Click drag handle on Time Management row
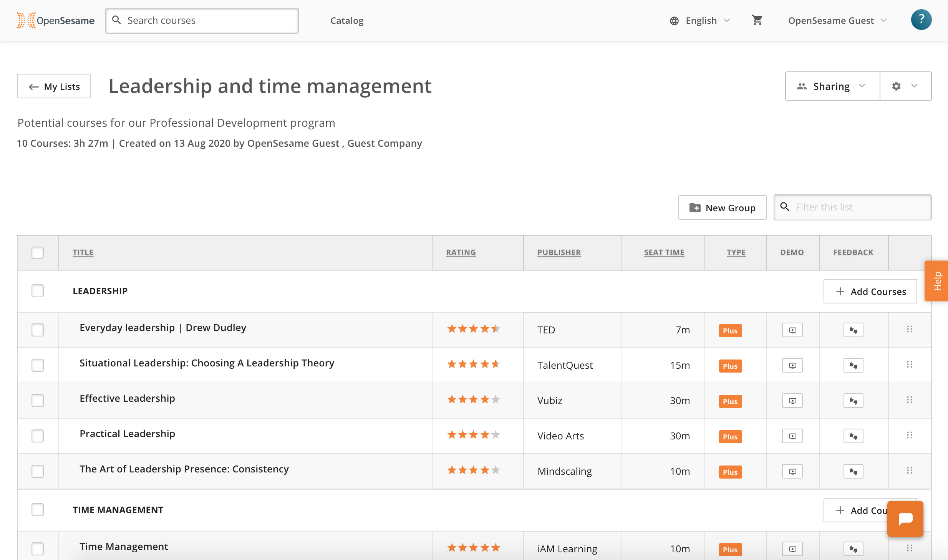The image size is (948, 560). click(x=910, y=548)
